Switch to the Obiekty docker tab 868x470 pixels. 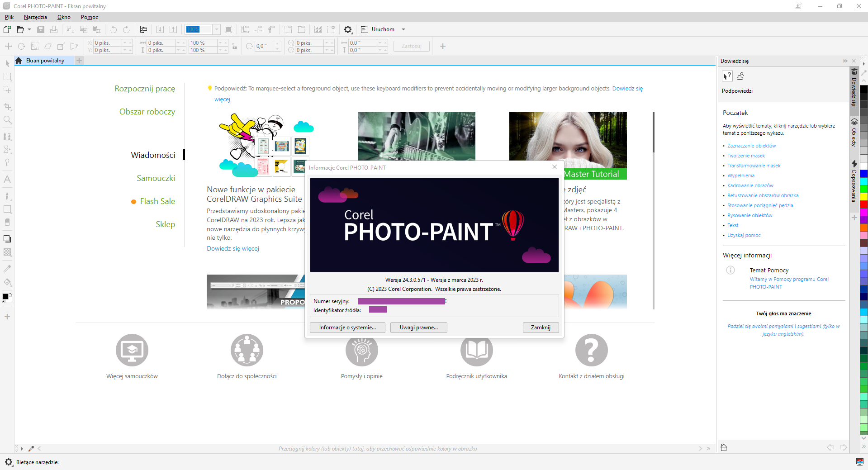pos(854,133)
